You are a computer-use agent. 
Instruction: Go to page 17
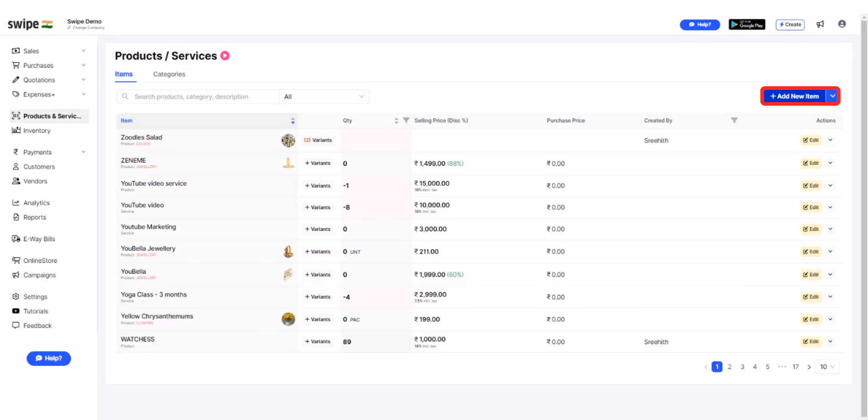pos(796,367)
